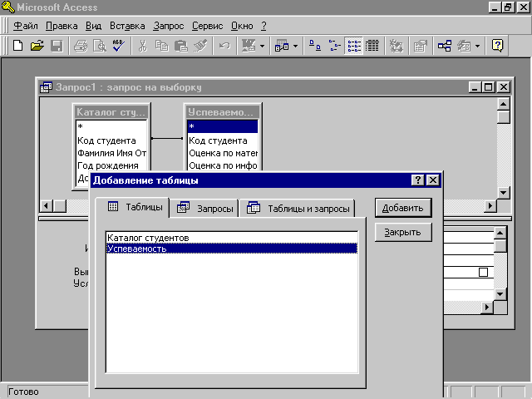Viewport: 532px width, 399px height.
Task: Open the ? help menu
Action: tap(264, 26)
